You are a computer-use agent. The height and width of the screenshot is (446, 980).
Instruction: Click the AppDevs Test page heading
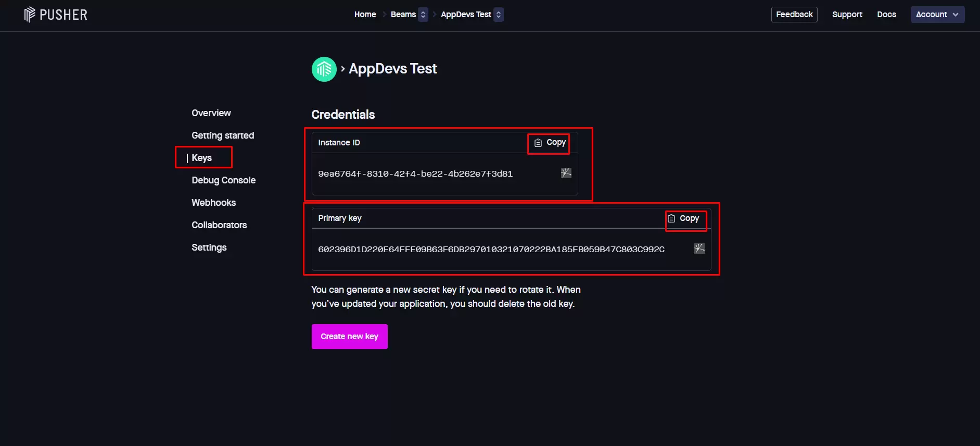[393, 69]
